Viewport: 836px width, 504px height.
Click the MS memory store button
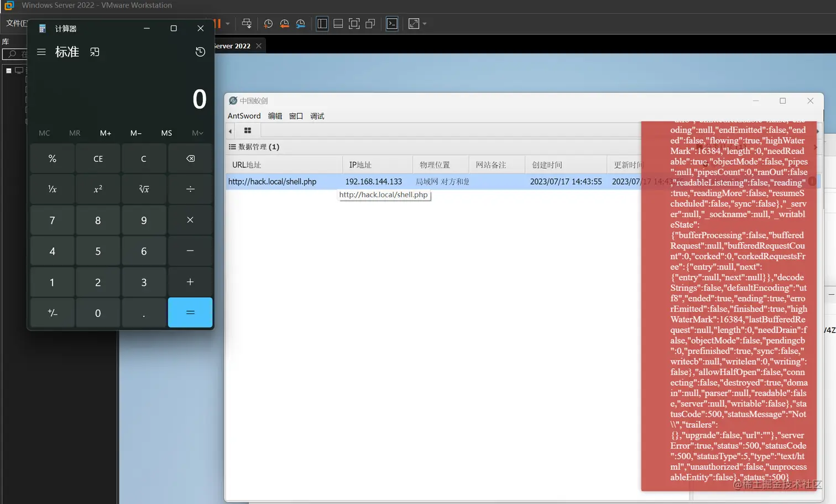(x=166, y=133)
